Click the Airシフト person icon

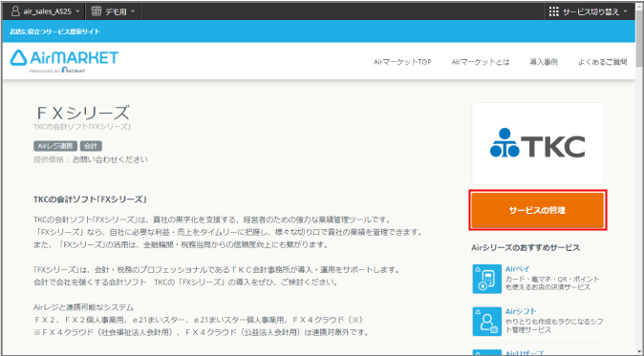pos(486,321)
